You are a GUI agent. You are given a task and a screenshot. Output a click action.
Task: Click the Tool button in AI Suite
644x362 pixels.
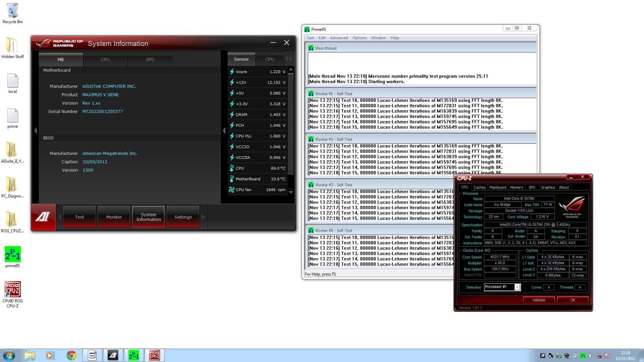click(80, 217)
